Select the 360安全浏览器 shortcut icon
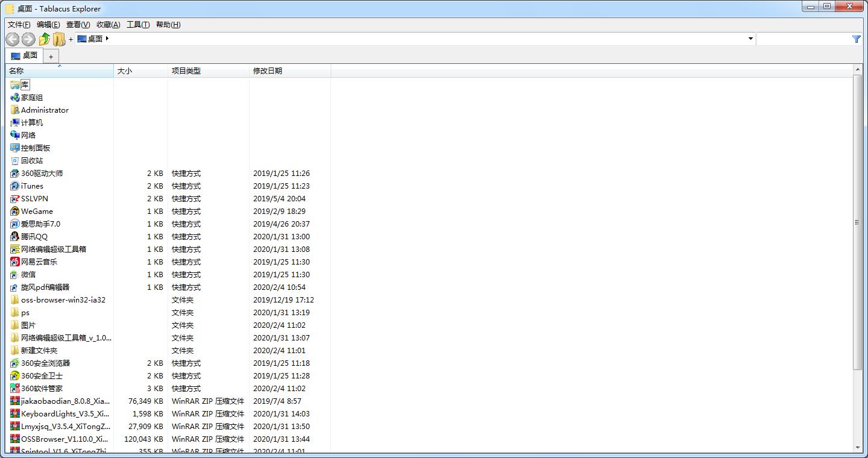This screenshot has height=458, width=868. click(x=15, y=363)
